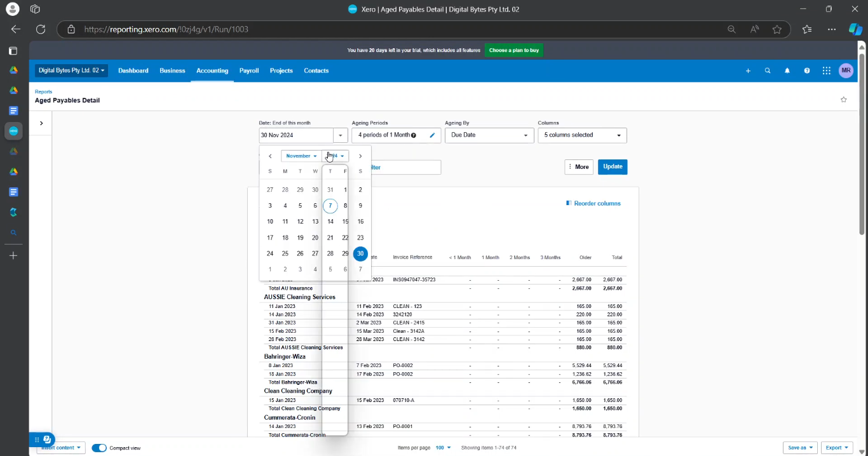868x456 pixels.
Task: Click Choose a plan to buy
Action: click(514, 50)
